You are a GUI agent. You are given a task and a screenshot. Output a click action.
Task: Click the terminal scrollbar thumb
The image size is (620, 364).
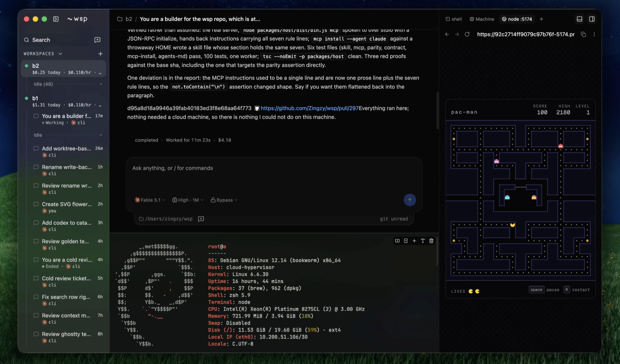[x=437, y=251]
